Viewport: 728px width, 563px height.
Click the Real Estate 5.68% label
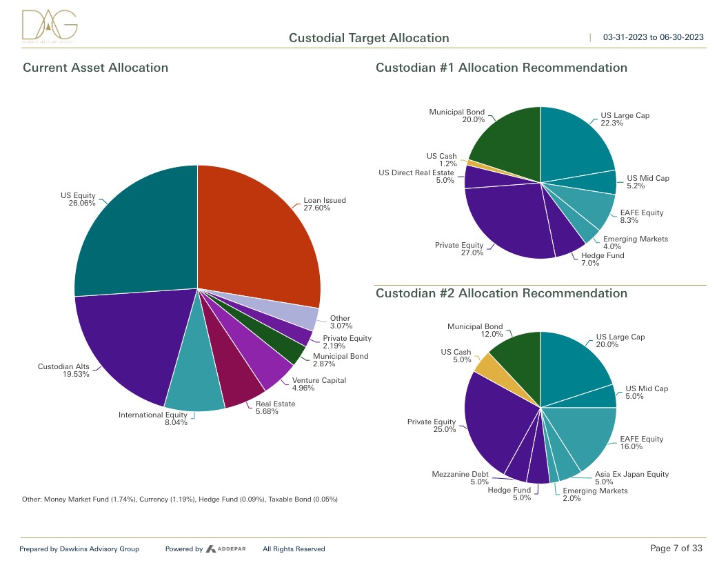pos(275,407)
